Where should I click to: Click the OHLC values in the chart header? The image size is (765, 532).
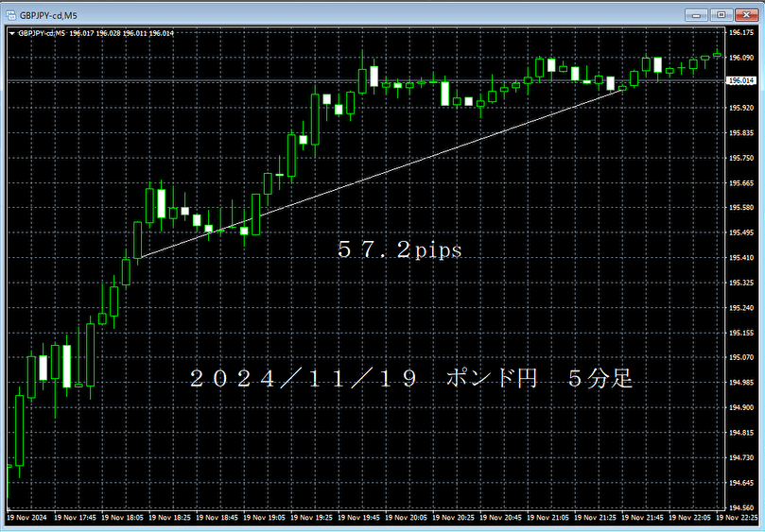[x=121, y=33]
